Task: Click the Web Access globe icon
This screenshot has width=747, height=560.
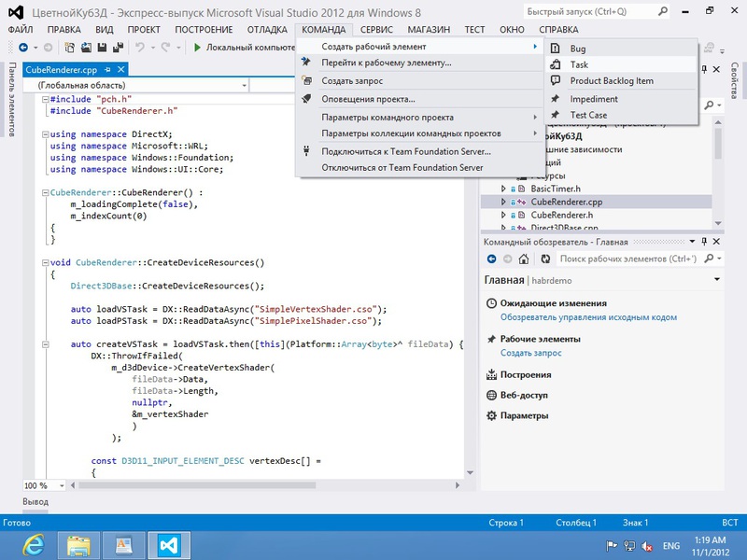Action: [491, 395]
